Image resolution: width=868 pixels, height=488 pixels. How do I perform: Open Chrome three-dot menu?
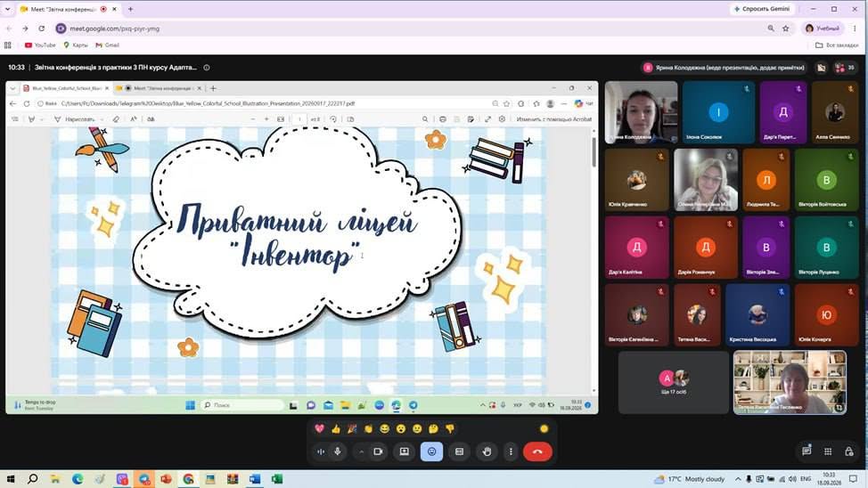[x=855, y=28]
